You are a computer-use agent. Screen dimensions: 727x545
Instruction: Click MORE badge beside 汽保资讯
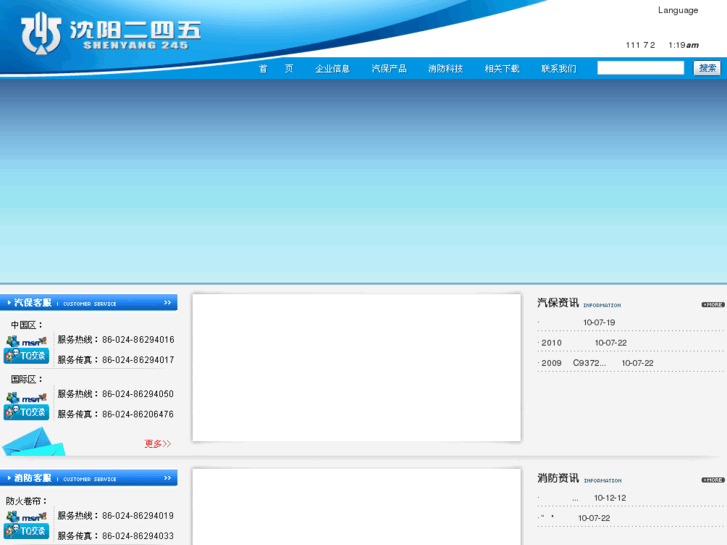tap(713, 305)
